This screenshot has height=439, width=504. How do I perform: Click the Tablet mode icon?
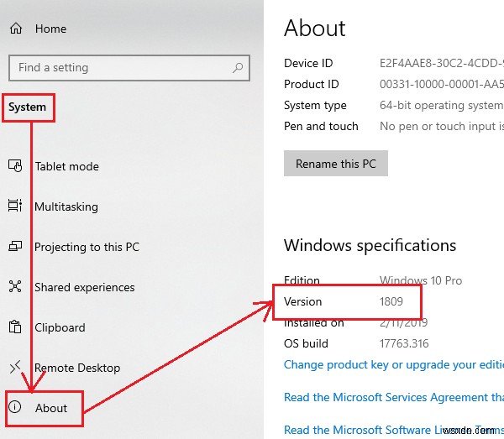point(15,165)
